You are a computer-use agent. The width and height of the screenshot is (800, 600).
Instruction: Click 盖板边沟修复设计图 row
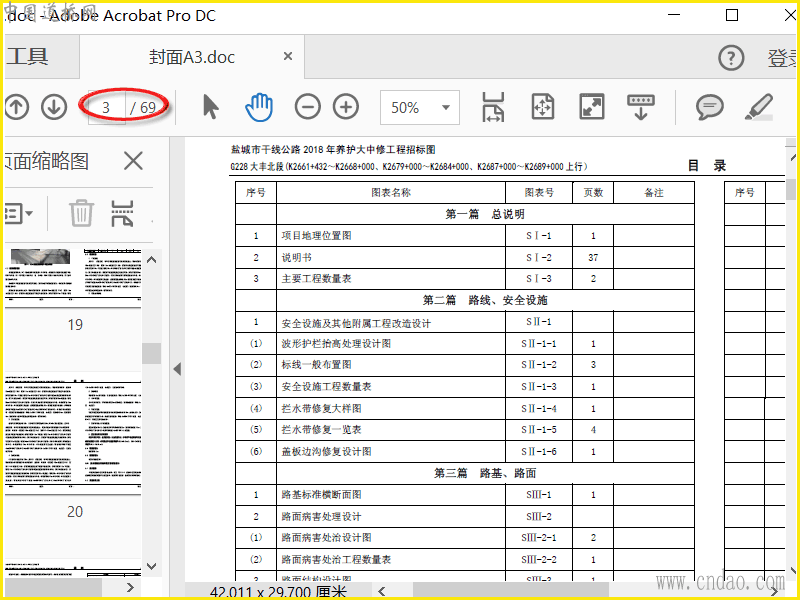(x=465, y=452)
